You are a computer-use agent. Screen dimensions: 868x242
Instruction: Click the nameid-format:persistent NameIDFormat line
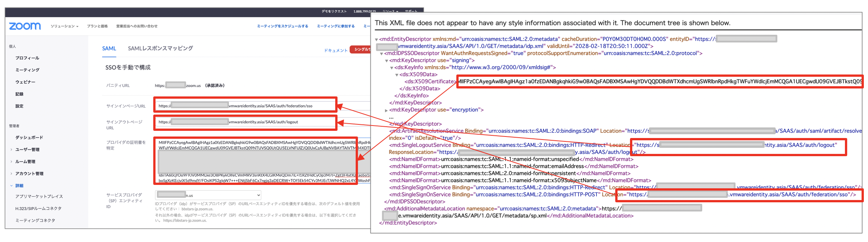[510, 174]
